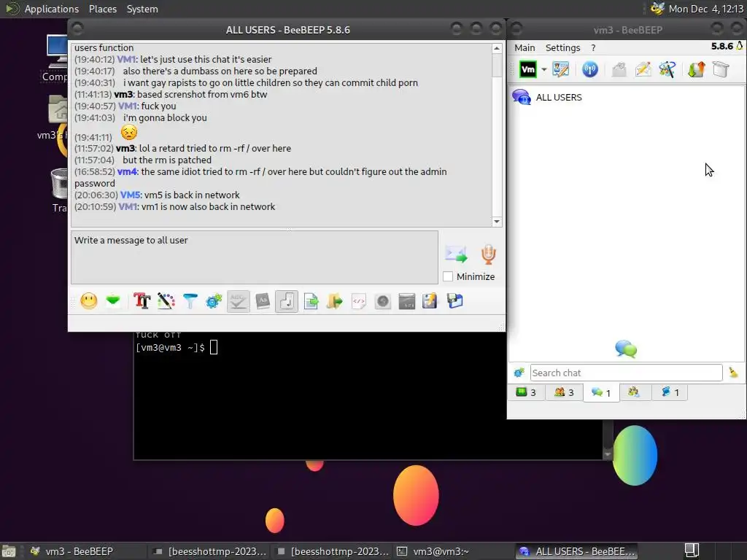Switch to the users search tab

coord(634,392)
